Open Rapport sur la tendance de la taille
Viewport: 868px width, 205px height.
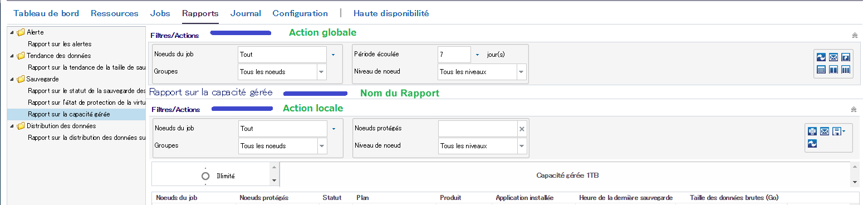point(86,67)
